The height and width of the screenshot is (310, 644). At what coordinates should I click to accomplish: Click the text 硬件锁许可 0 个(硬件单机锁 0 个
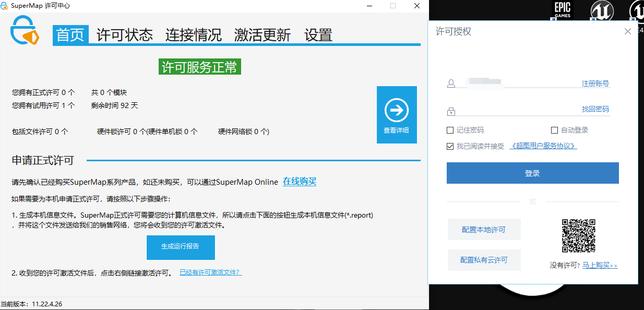[x=148, y=132]
